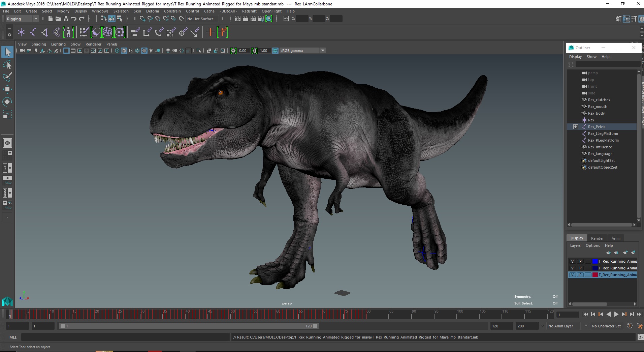Open the Skeleton menu
The width and height of the screenshot is (644, 352).
121,11
